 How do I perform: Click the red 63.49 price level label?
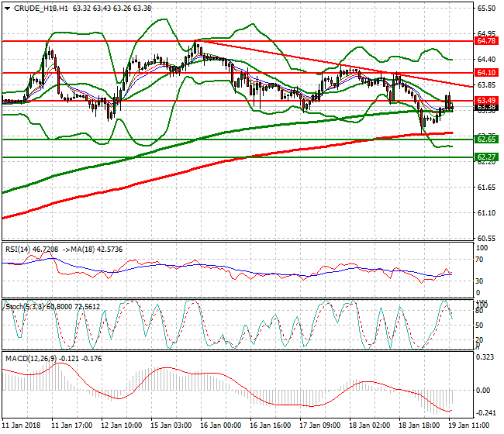coord(486,101)
